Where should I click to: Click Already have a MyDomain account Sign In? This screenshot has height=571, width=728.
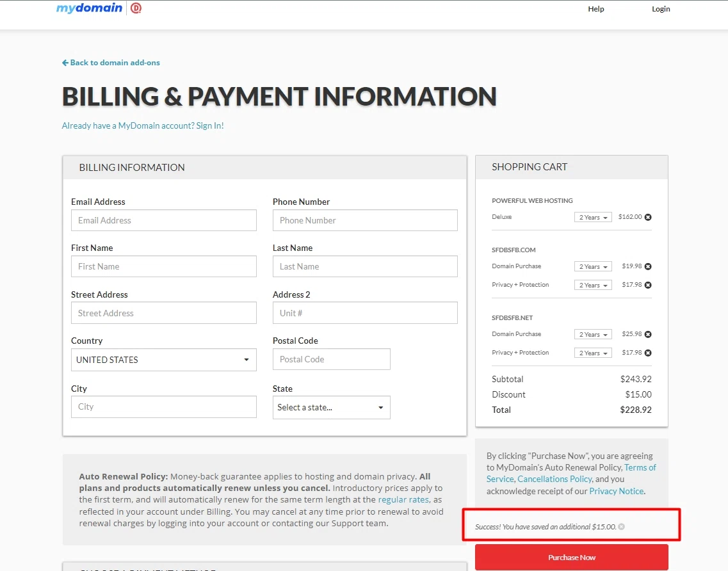click(143, 126)
